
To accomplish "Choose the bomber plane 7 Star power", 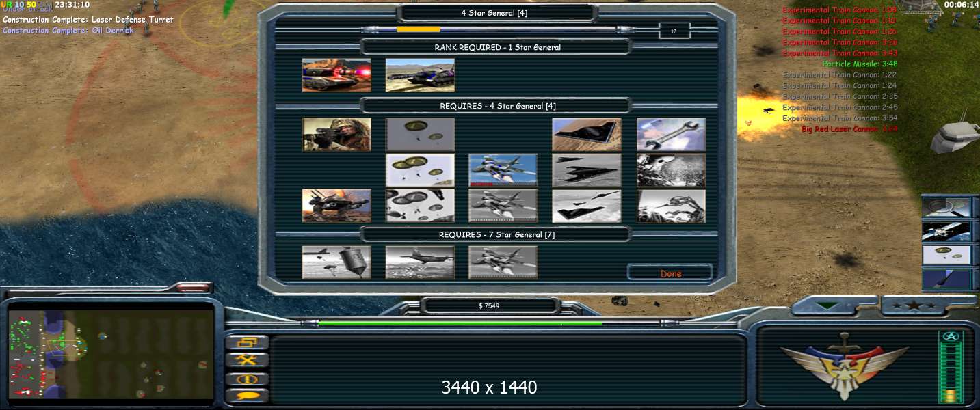I will pos(420,262).
